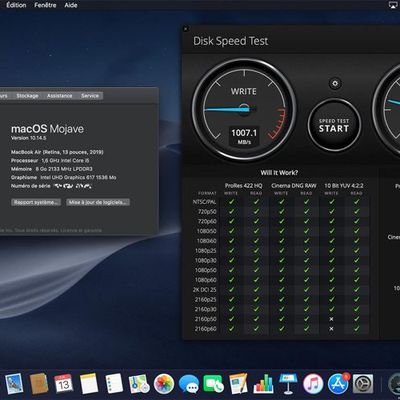
Task: Click the Mémoire 8 Go line
Action: click(x=52, y=169)
